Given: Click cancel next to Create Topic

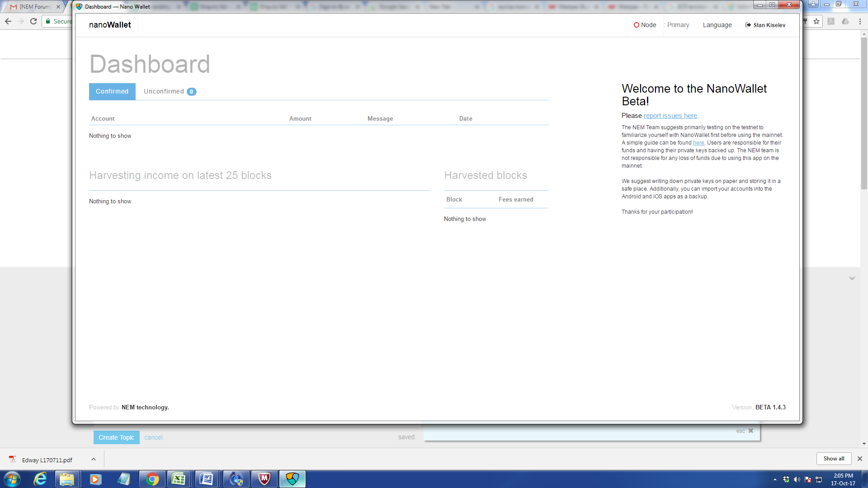Looking at the screenshot, I should pyautogui.click(x=153, y=437).
